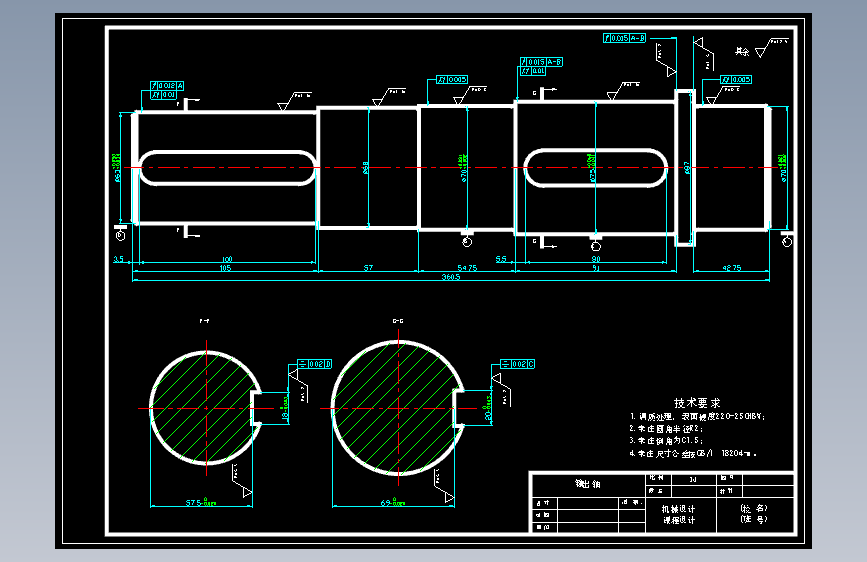
Task: Click the 42.75 length dimension
Action: tap(732, 268)
